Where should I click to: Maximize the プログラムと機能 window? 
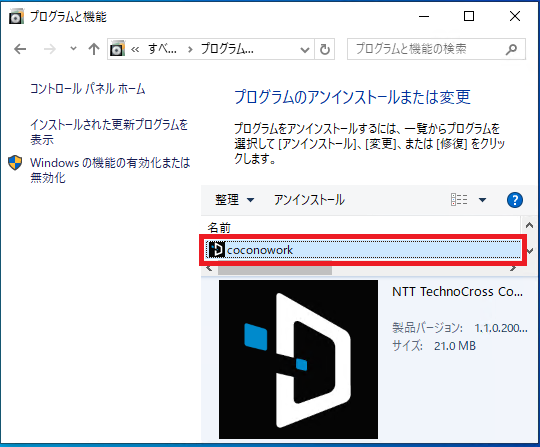469,16
